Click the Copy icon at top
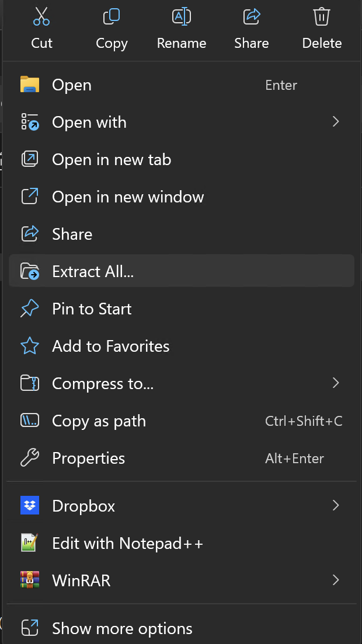Viewport: 362px width, 644px height. 112,16
